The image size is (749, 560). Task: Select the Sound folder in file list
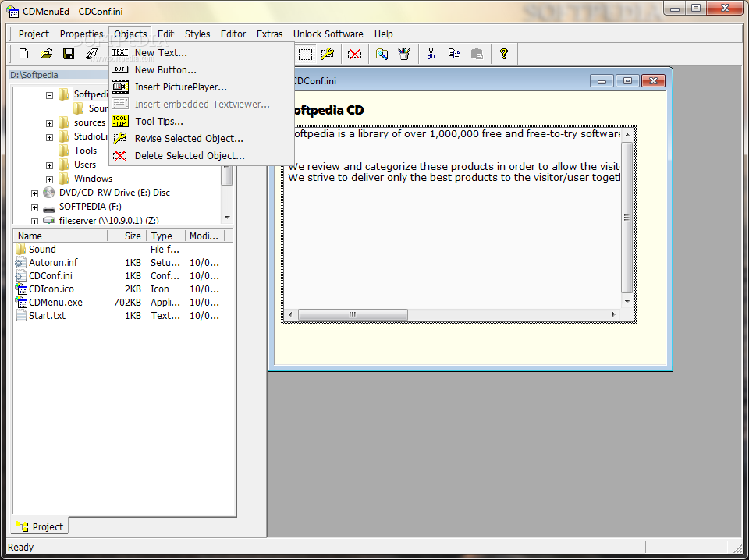pyautogui.click(x=42, y=250)
